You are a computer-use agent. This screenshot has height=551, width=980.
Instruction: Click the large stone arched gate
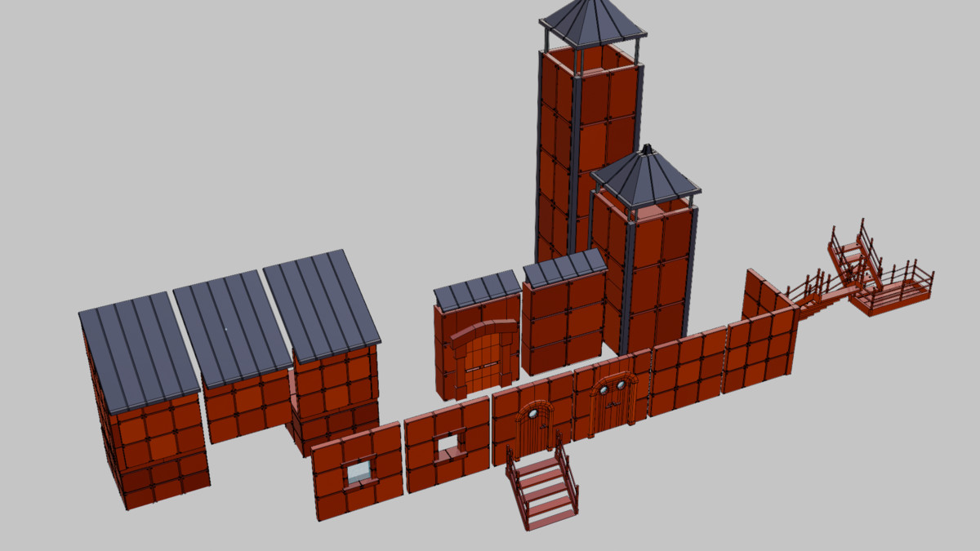pyautogui.click(x=483, y=359)
